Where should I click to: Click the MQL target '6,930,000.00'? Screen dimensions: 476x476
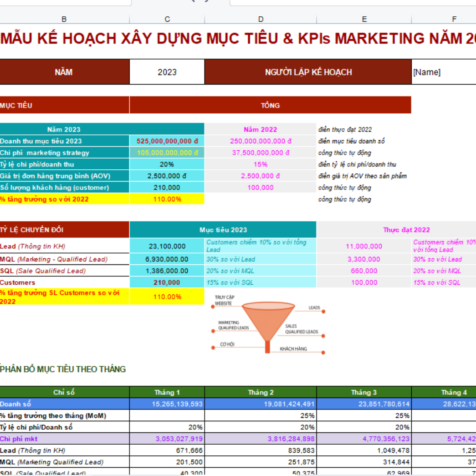pyautogui.click(x=167, y=259)
